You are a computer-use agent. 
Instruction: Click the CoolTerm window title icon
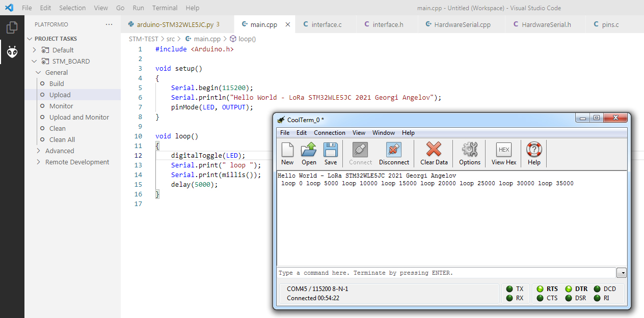[281, 120]
